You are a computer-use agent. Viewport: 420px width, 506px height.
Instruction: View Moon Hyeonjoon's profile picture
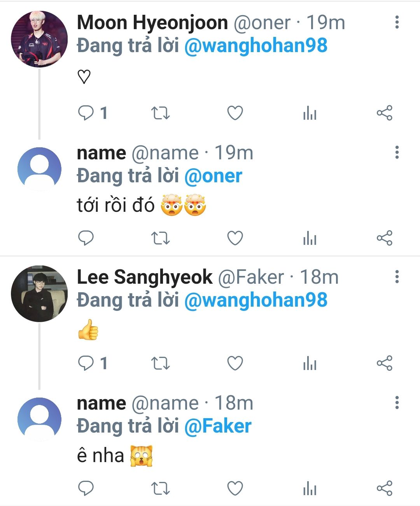pyautogui.click(x=39, y=39)
